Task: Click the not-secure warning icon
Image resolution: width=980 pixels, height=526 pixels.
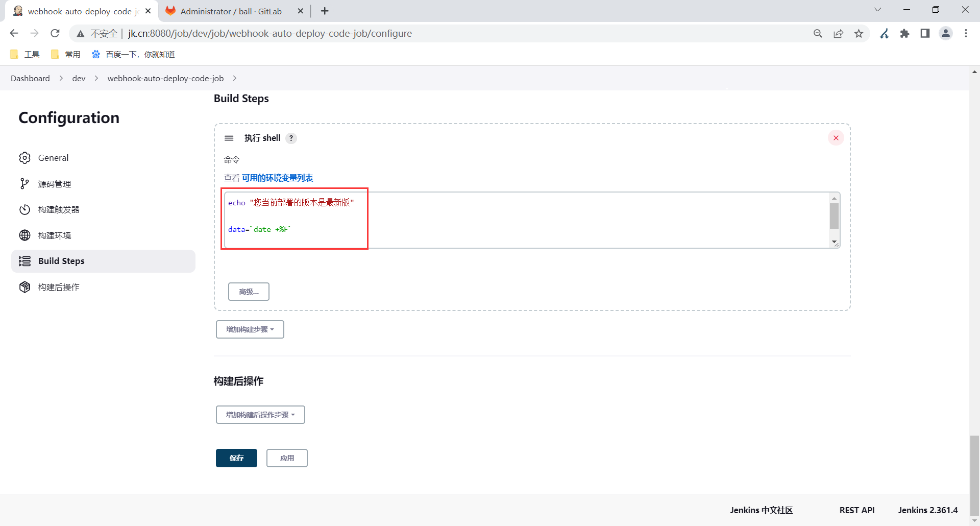Action: pos(80,34)
